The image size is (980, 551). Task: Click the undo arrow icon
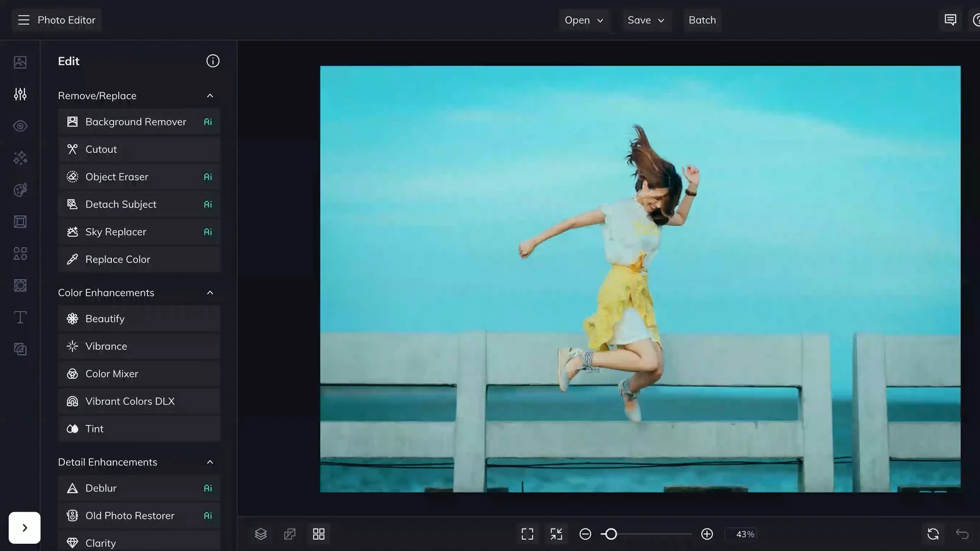pos(962,534)
